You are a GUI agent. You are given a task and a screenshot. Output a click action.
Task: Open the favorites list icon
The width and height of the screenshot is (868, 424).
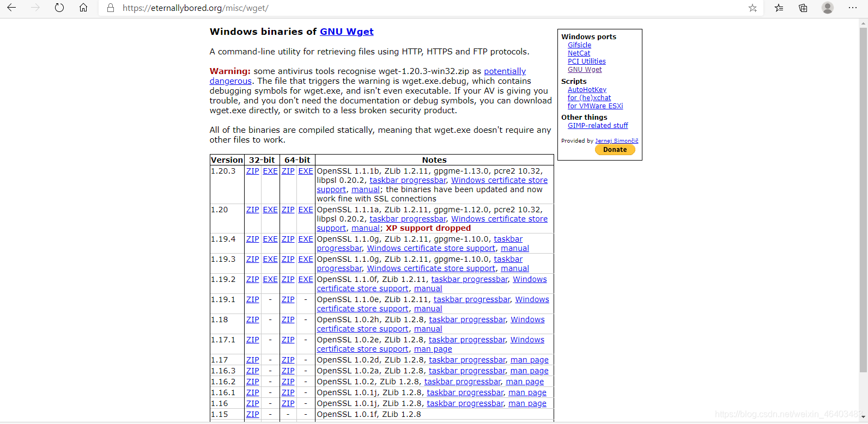tap(779, 8)
